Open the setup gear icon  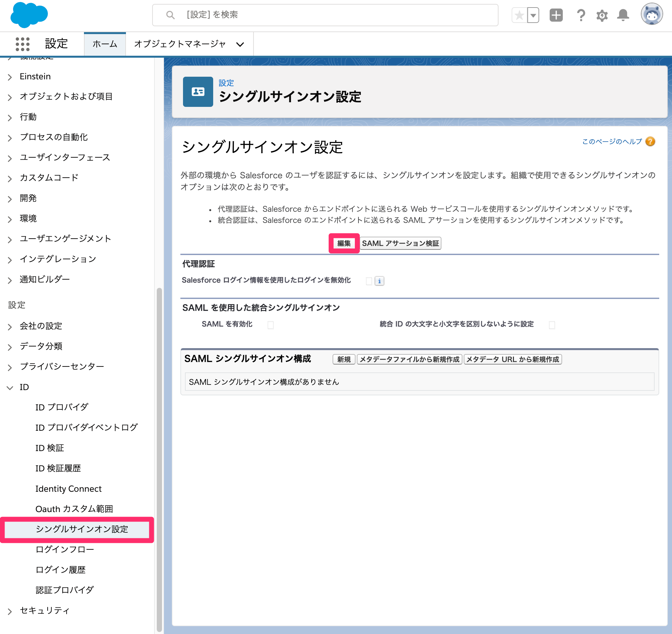(x=602, y=15)
